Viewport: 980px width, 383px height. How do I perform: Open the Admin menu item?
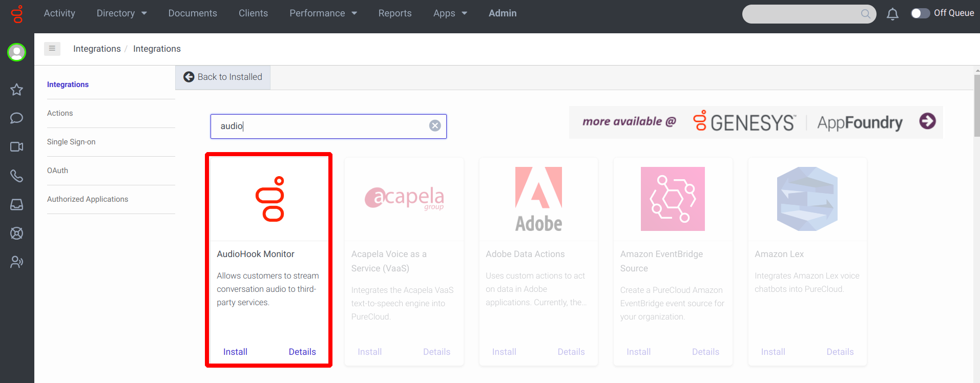pos(503,13)
